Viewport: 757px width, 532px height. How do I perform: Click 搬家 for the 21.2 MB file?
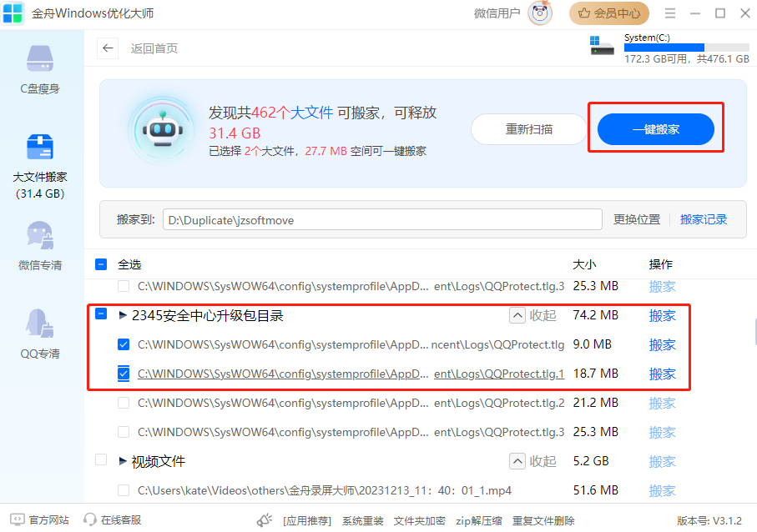662,404
